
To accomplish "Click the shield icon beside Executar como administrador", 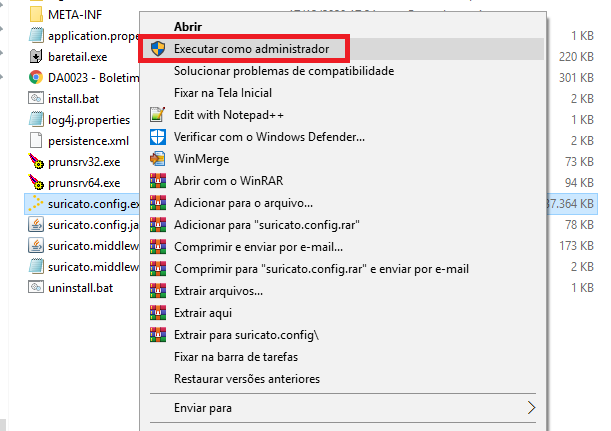I will 157,48.
